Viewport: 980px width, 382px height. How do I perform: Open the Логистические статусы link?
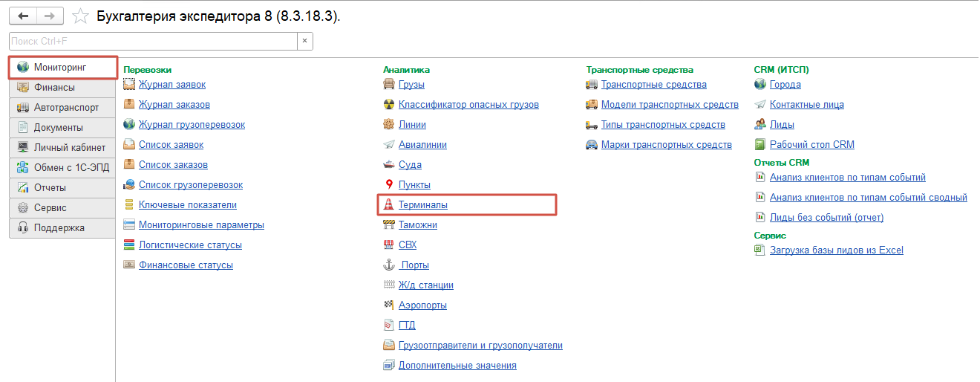coord(190,245)
